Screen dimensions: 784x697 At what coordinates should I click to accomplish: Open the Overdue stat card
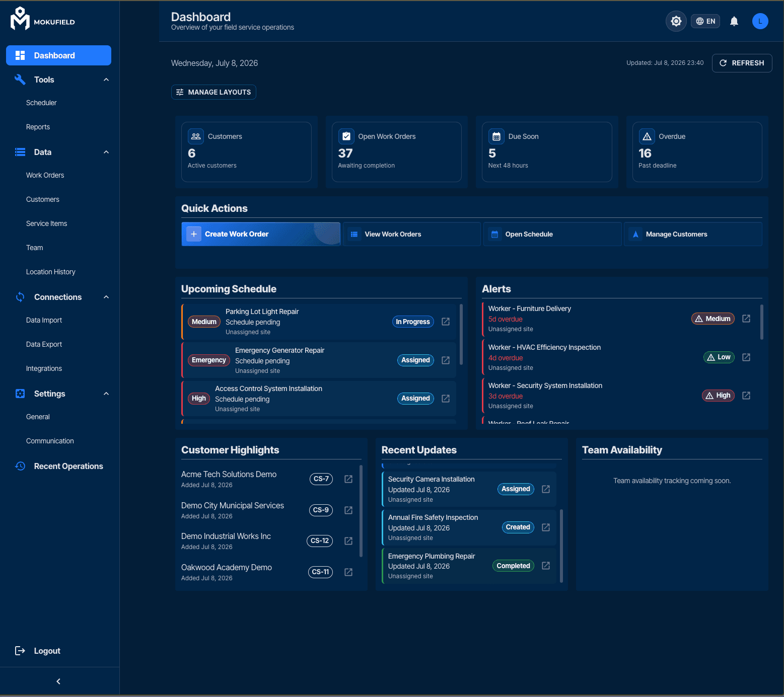coord(697,152)
